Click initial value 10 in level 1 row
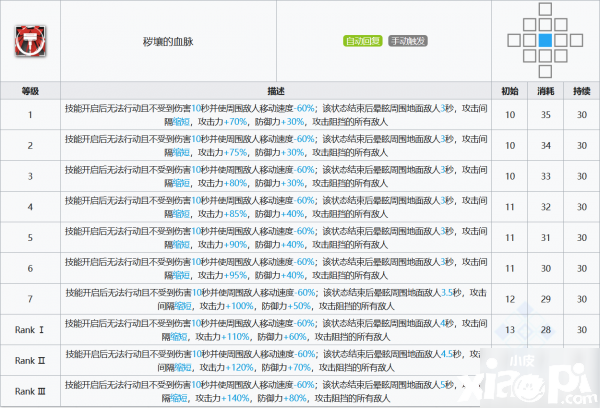 (x=510, y=115)
